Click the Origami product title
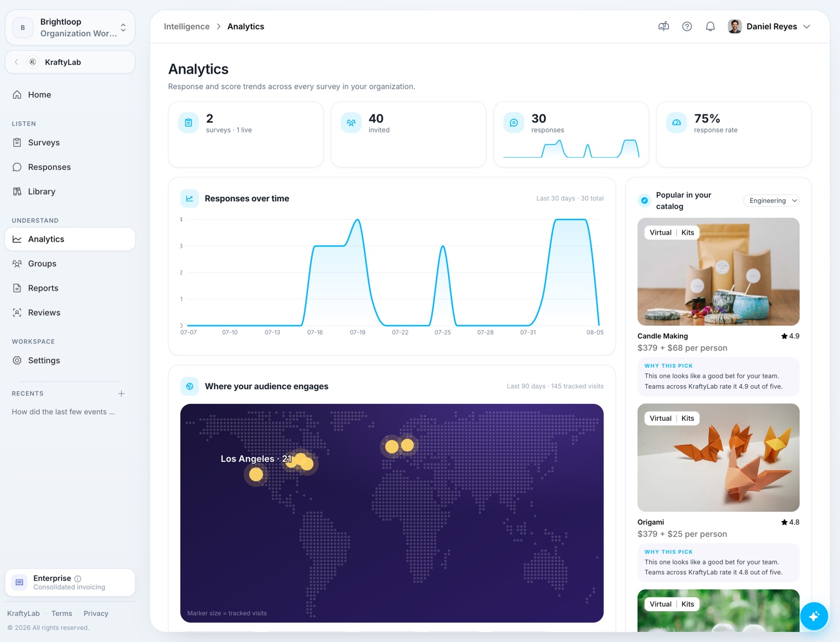The image size is (840, 642). [650, 522]
